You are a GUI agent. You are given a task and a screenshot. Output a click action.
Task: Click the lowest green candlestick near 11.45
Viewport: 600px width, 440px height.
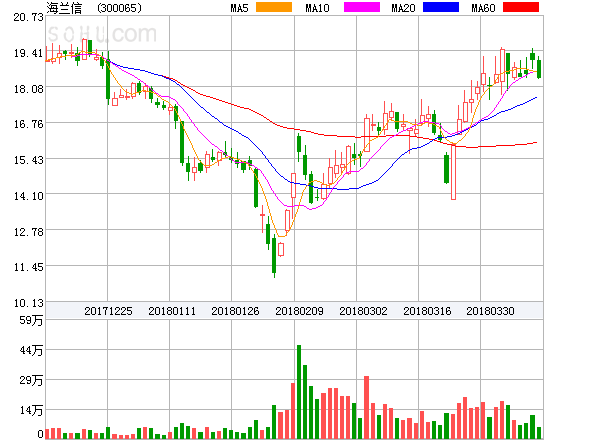(x=274, y=256)
